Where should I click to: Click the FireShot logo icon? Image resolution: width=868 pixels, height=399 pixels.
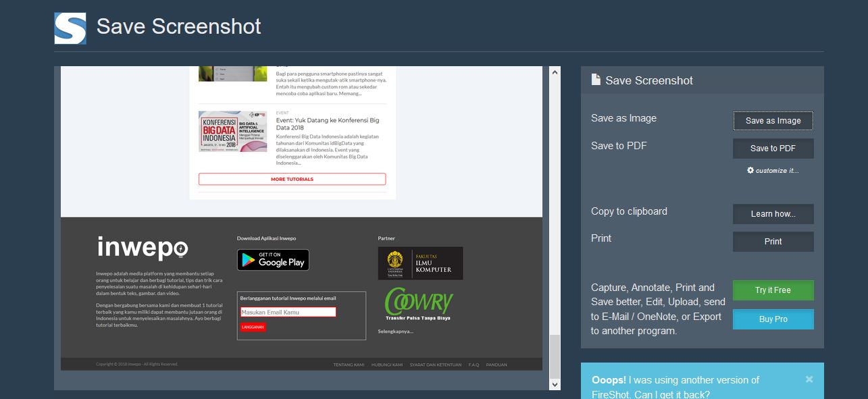click(70, 28)
